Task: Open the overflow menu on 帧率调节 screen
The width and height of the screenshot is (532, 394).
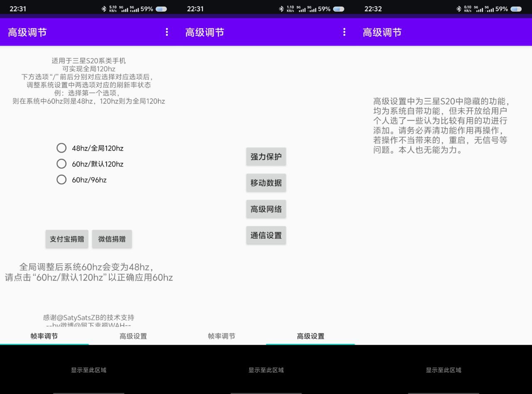Action: 167,32
